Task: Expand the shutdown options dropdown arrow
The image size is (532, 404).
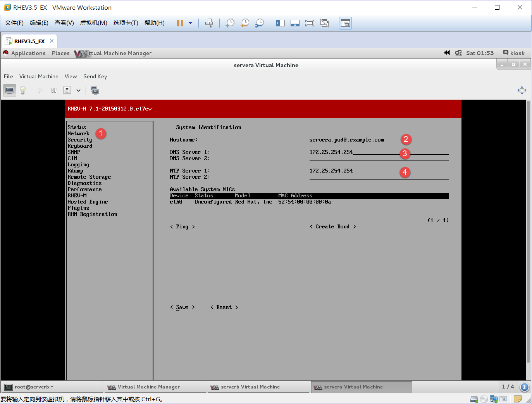Action: (x=78, y=90)
